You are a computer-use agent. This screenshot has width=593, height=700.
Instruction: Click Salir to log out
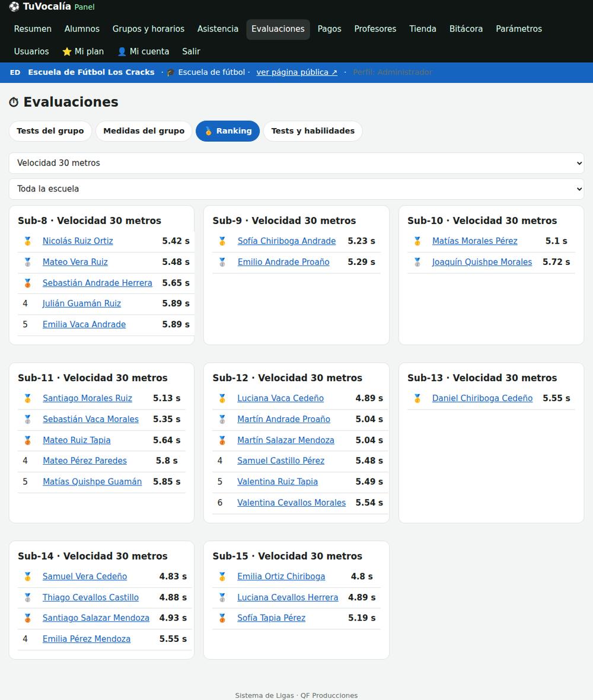191,52
